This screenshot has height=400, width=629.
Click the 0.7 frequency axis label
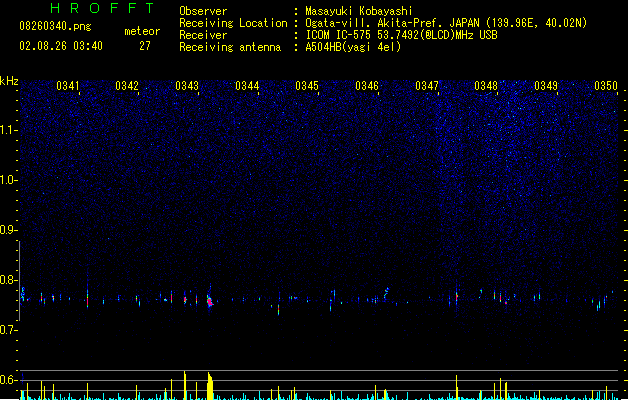7,330
